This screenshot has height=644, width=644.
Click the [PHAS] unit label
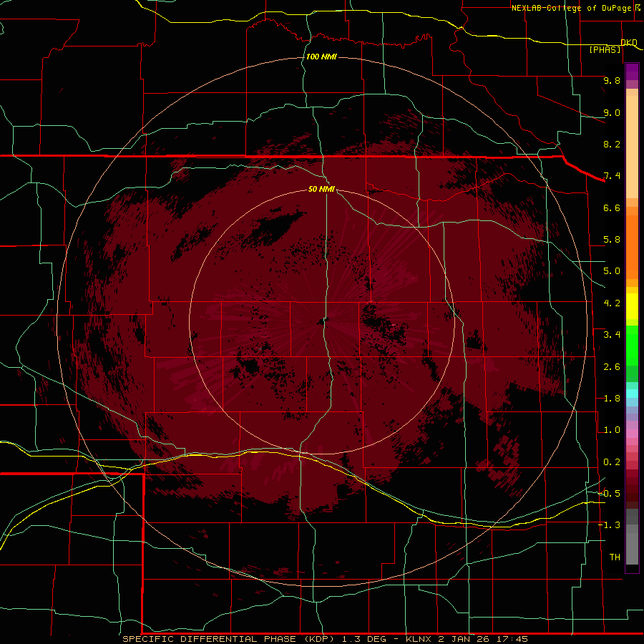[x=605, y=50]
